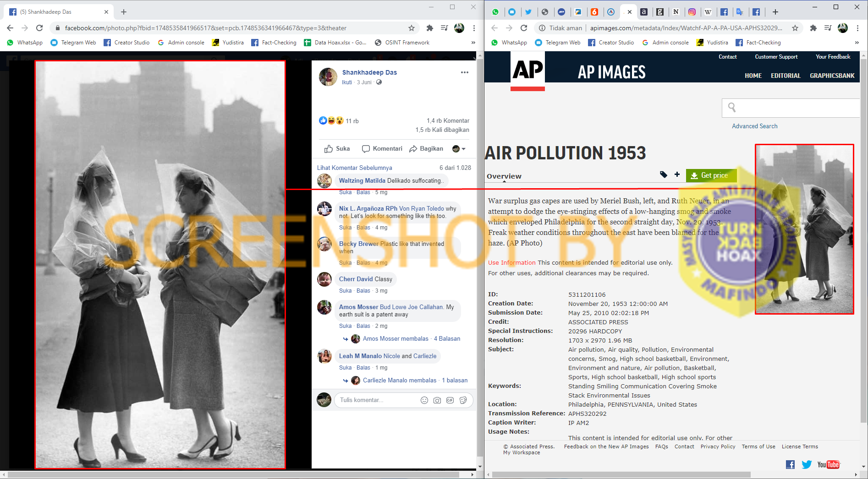Open AP Images Facebook page icon in footer
868x479 pixels.
pyautogui.click(x=791, y=464)
